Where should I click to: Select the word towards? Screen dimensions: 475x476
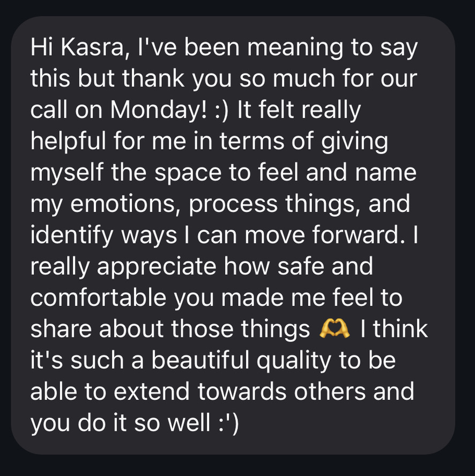coord(242,391)
